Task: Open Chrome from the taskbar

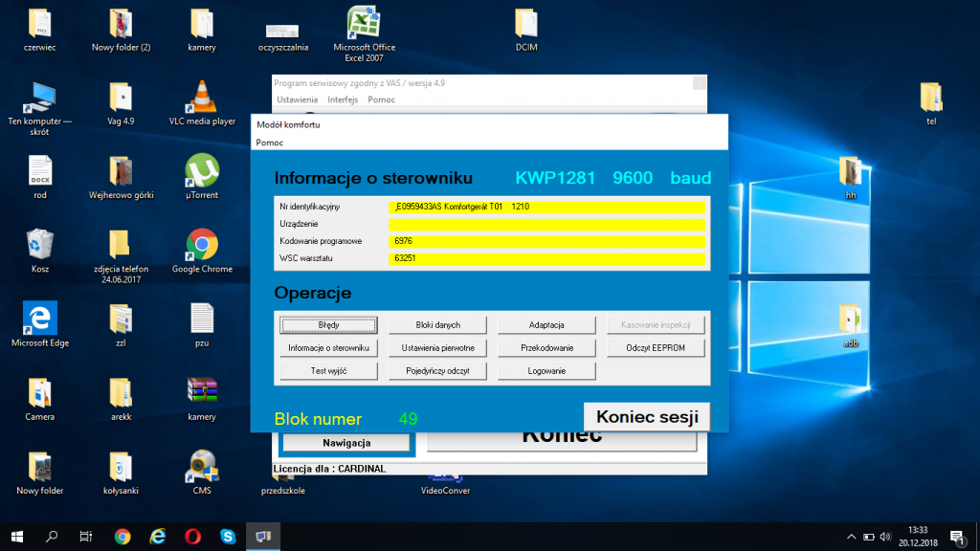Action: click(x=122, y=537)
